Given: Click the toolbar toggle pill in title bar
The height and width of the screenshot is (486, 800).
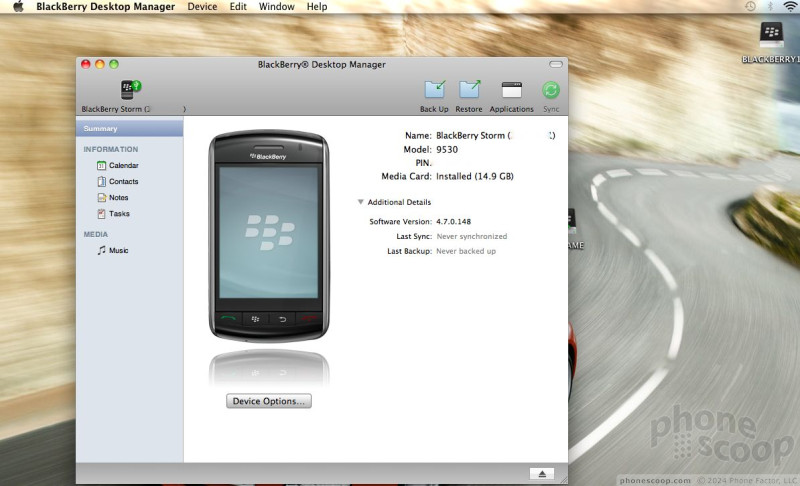Looking at the screenshot, I should click(556, 64).
